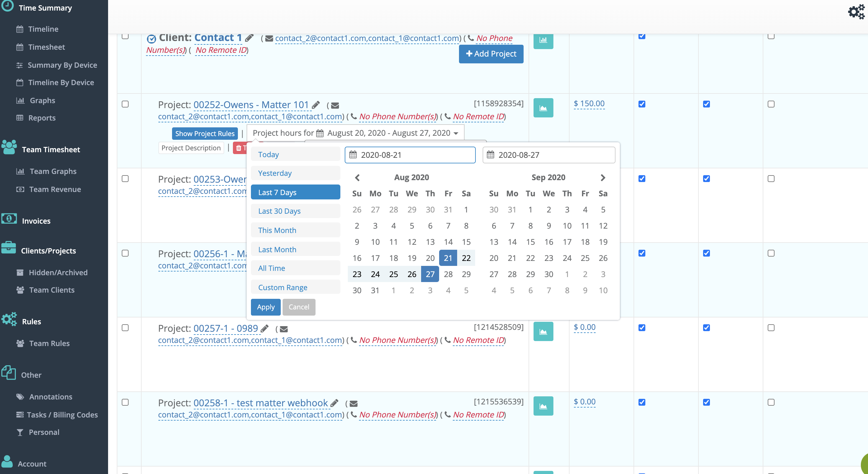Screen dimensions: 868x474
Task: Edit project 00252-Owens pencil icon
Action: coord(316,105)
